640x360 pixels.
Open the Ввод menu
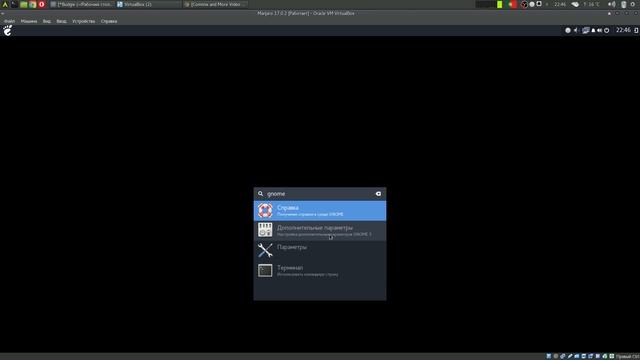[x=62, y=21]
